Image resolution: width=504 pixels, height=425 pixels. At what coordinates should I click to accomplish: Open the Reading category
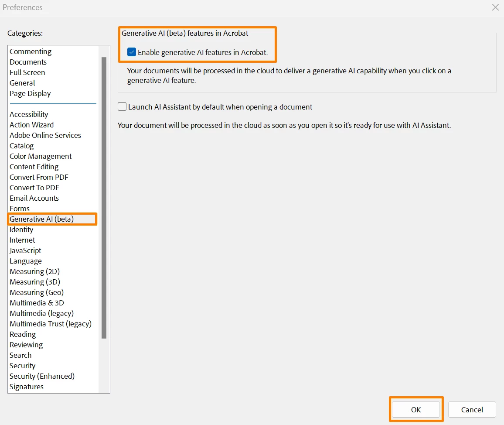(23, 334)
